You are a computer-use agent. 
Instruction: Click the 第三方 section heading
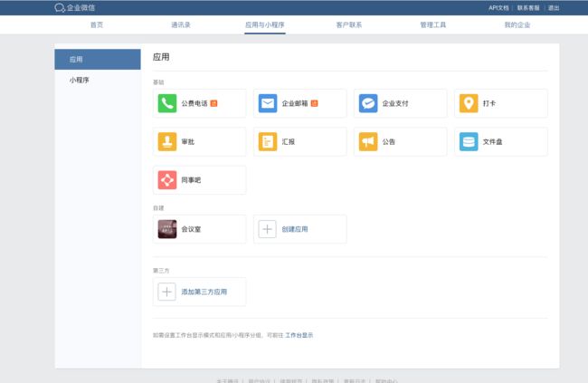(x=161, y=271)
